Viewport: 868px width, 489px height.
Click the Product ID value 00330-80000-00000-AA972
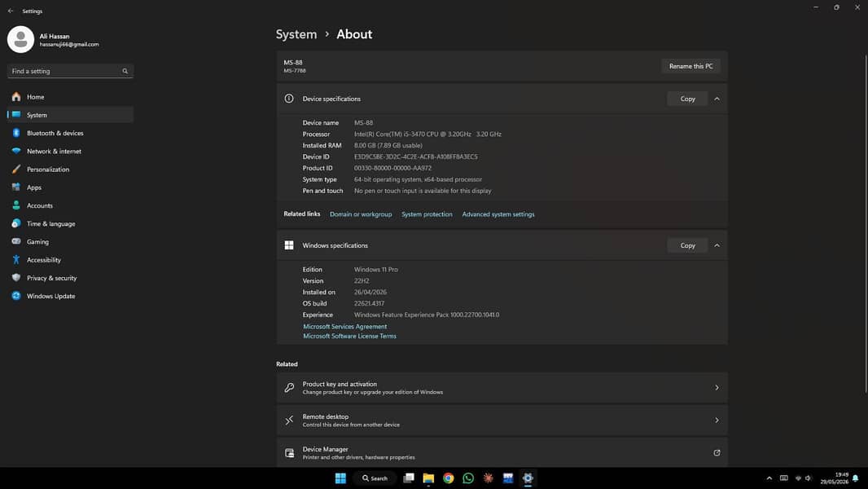pos(392,168)
